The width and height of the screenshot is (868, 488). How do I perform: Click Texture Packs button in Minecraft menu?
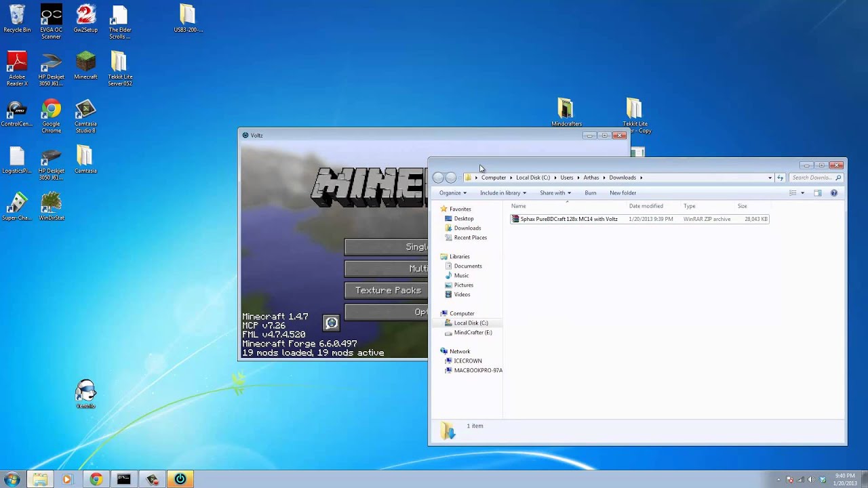(x=387, y=290)
